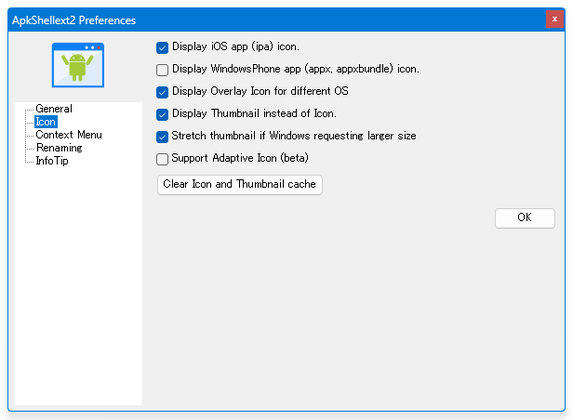Viewport: 573px width, 420px height.
Task: Open the Renaming settings page
Action: (x=59, y=148)
